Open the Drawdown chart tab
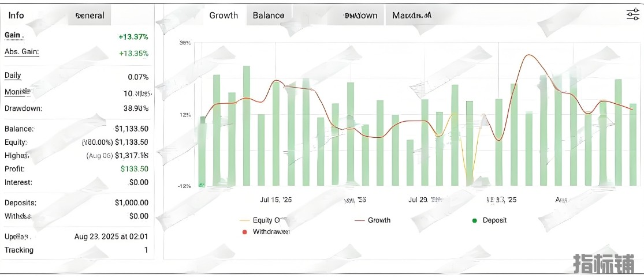This screenshot has width=644, height=278. click(x=360, y=16)
